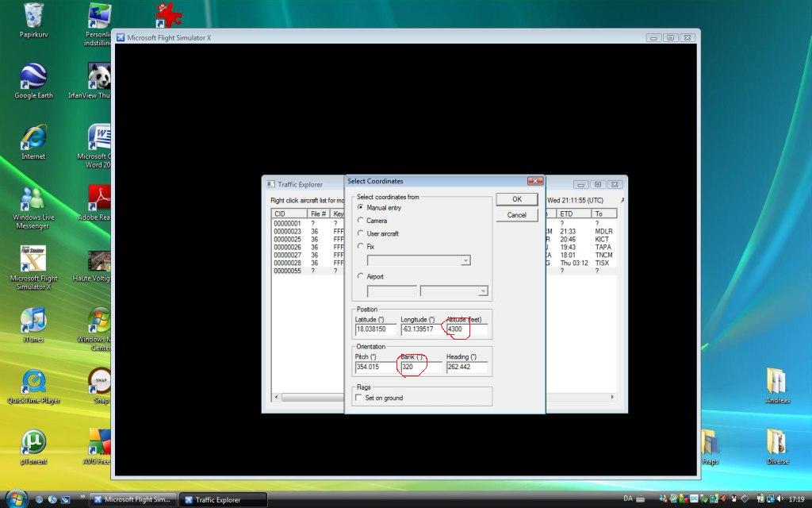Switch to Traffic Explorer taskbar item
The image size is (812, 508).
pos(222,499)
